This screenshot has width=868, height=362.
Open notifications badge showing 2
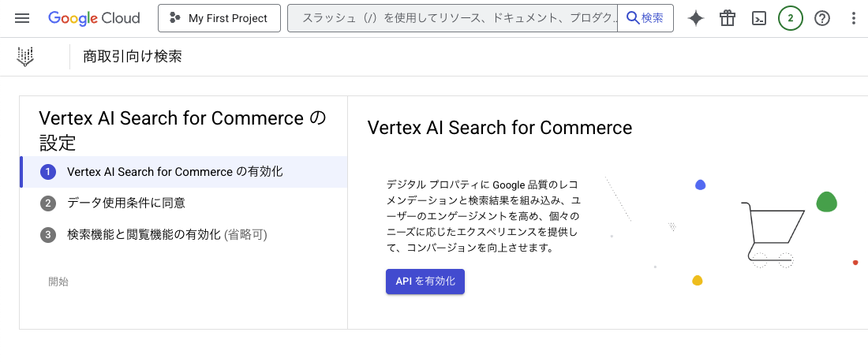tap(791, 18)
